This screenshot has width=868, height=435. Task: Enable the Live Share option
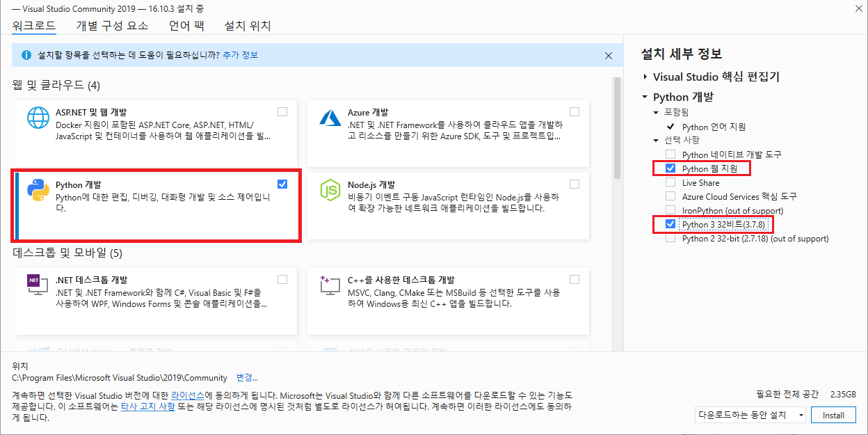click(x=670, y=182)
